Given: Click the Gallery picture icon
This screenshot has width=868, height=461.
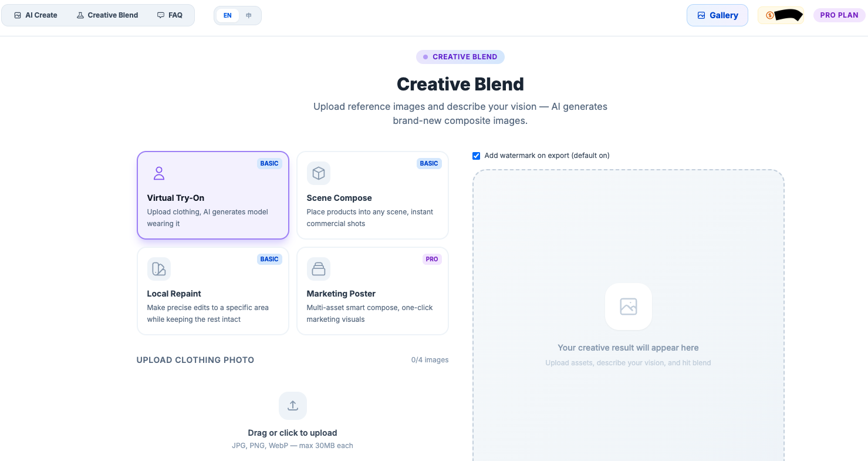Looking at the screenshot, I should [x=701, y=15].
